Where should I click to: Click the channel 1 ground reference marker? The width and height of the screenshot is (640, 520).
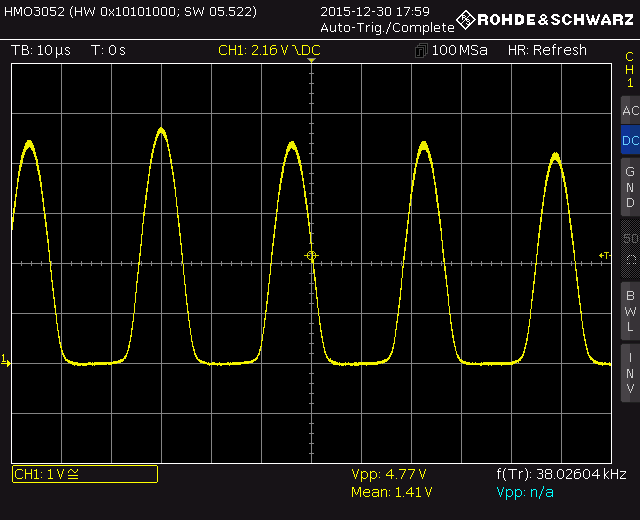[x=6, y=360]
